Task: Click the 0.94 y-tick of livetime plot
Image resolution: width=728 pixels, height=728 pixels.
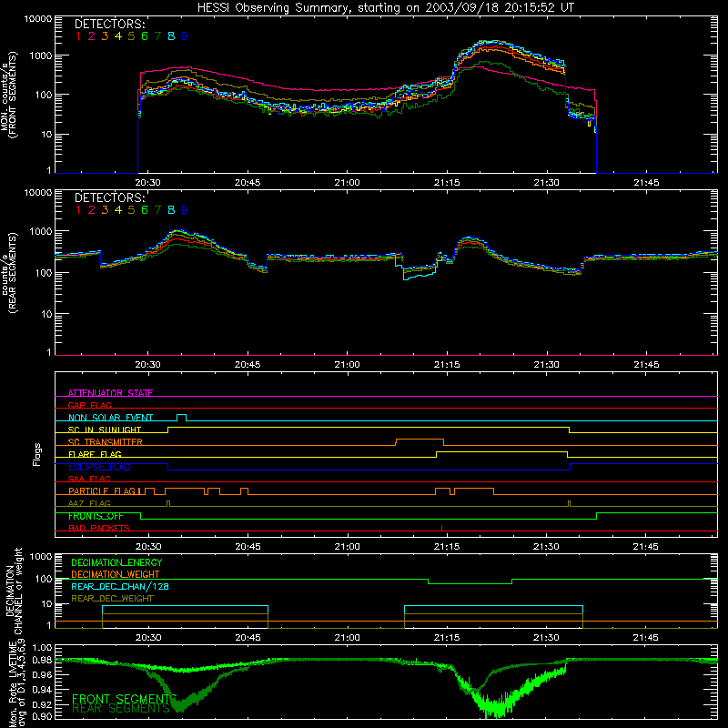Action: click(42, 690)
